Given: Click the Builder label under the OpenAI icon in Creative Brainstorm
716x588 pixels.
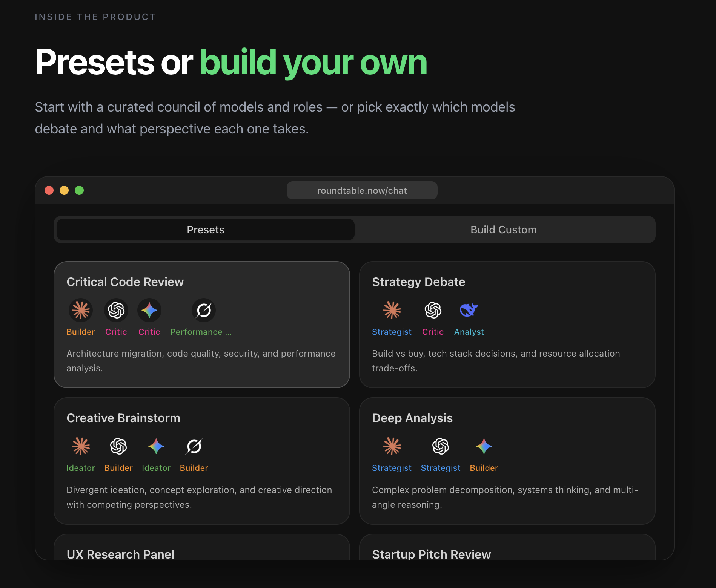Looking at the screenshot, I should click(118, 468).
